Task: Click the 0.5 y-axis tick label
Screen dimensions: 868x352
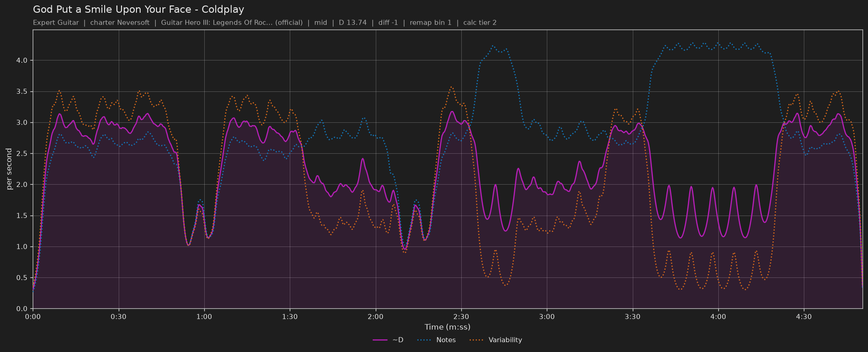Action: [x=22, y=278]
